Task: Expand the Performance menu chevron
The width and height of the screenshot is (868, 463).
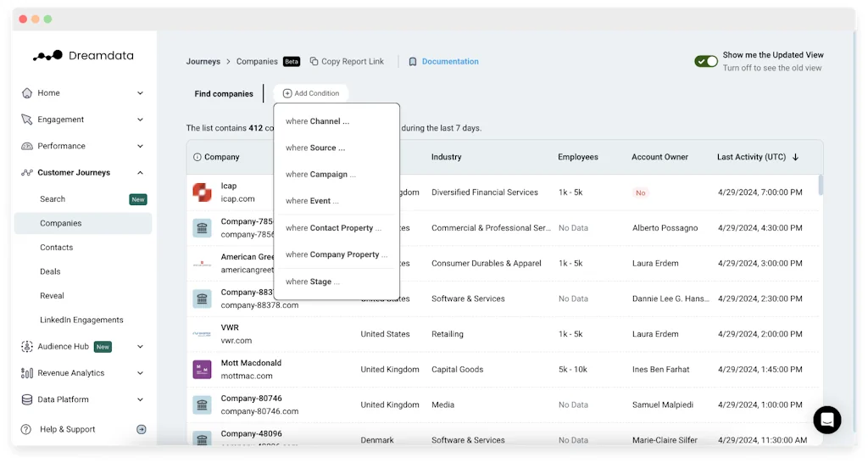Action: 140,146
